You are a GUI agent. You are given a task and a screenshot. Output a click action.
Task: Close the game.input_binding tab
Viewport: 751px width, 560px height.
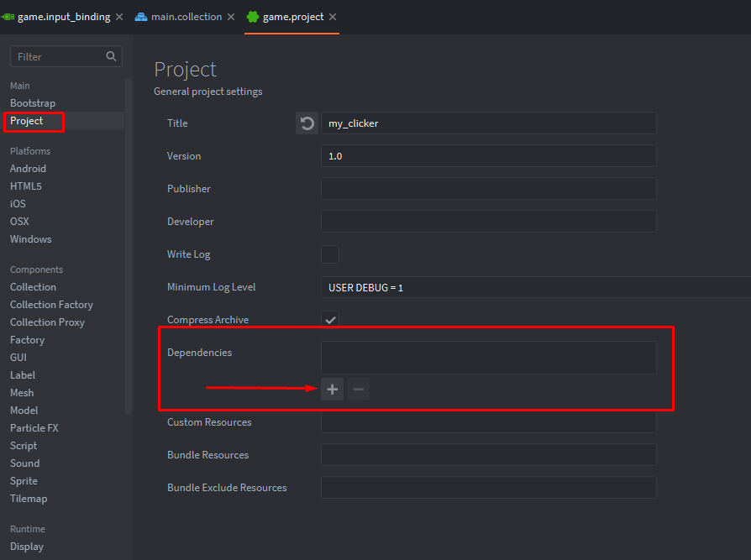119,17
